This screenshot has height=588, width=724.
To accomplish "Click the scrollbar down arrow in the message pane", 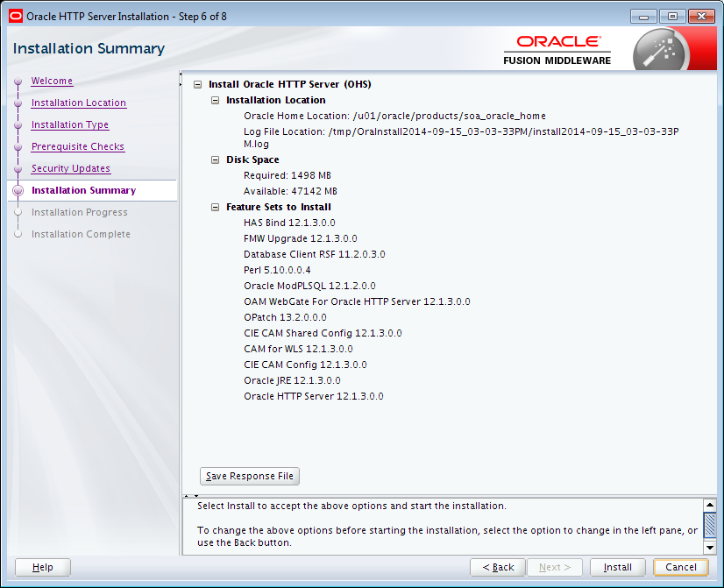I will point(710,548).
